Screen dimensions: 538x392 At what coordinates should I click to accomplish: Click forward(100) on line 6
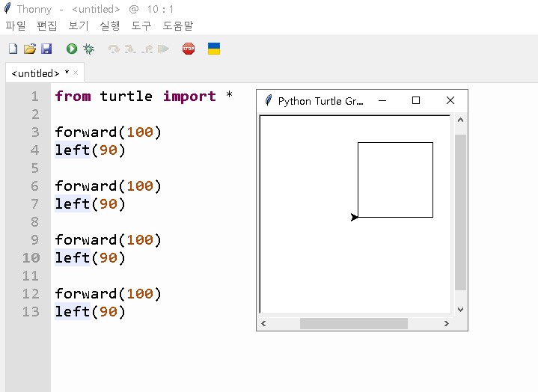coord(108,186)
